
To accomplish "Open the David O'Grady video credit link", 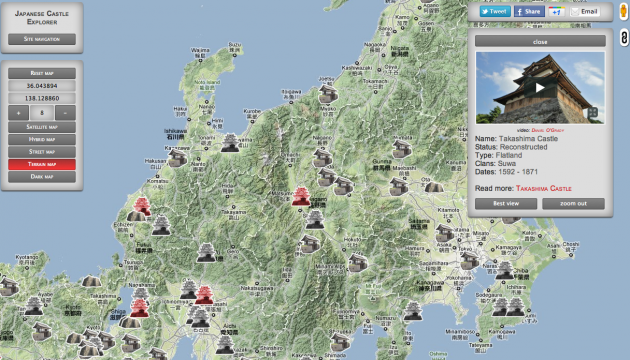I will (x=548, y=130).
